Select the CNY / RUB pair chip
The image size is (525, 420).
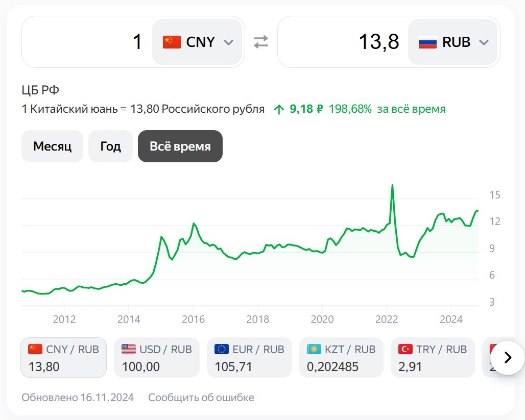[x=64, y=357]
